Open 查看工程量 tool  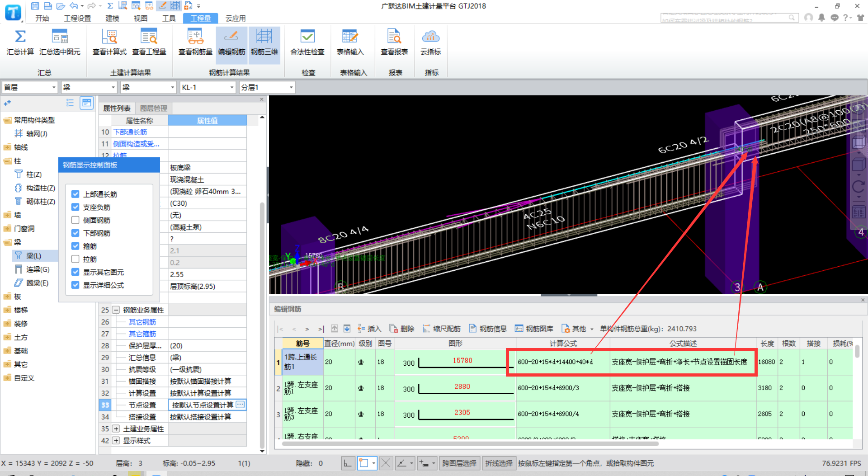coord(149,42)
